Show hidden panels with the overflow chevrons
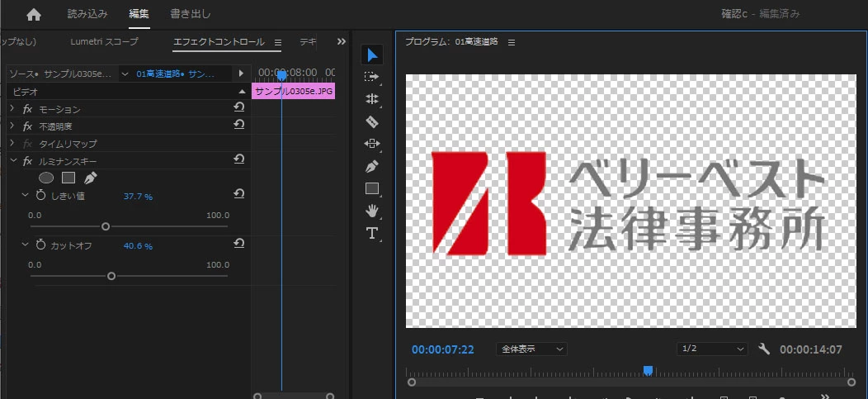Screen dimensions: 868x399 341,41
